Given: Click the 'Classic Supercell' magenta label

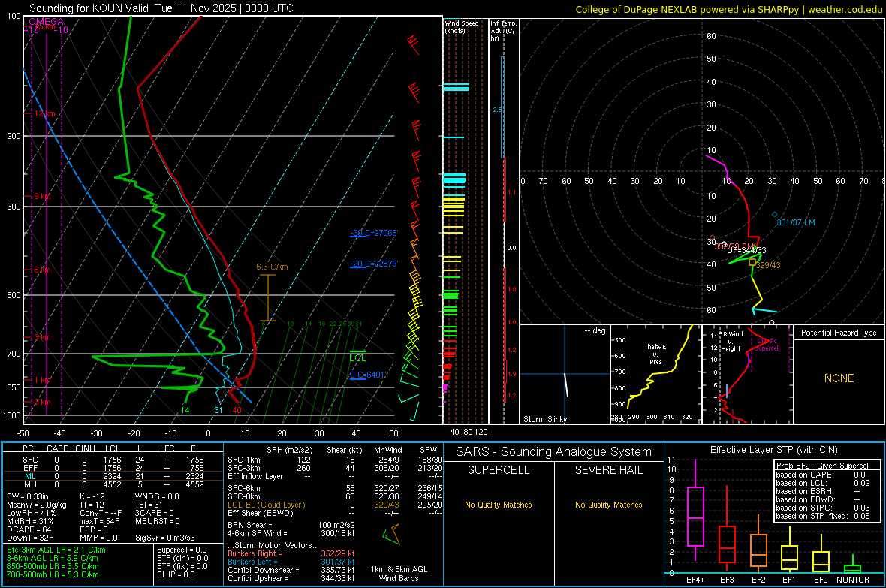Looking at the screenshot, I should pyautogui.click(x=767, y=345).
